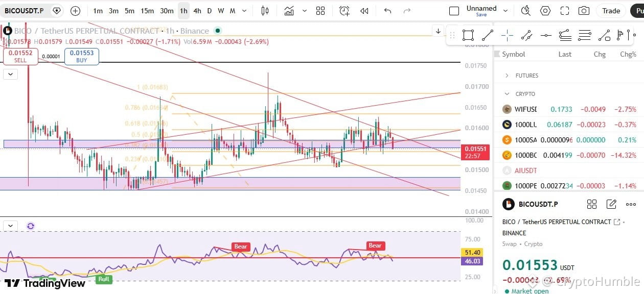Select the 1000SA watchlist row
Image resolution: width=644 pixels, height=294 pixels.
click(x=569, y=140)
